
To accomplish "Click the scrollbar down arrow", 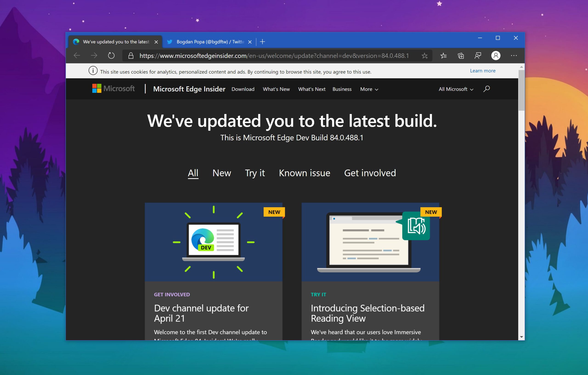I will [521, 337].
